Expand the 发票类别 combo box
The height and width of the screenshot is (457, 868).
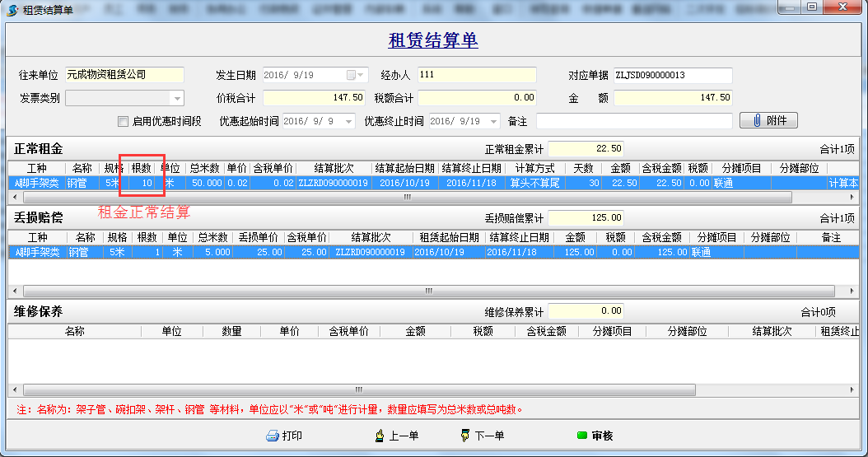[x=177, y=98]
